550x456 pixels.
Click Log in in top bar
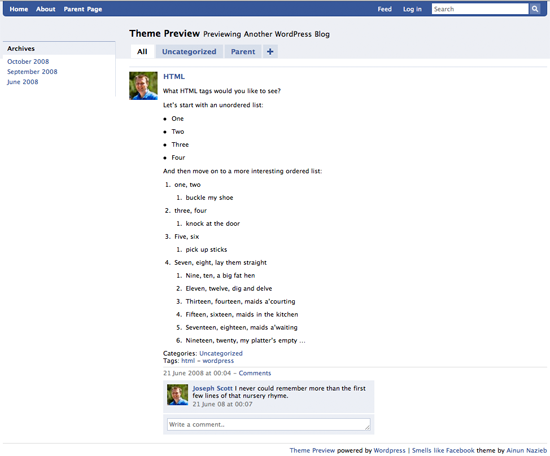[x=412, y=9]
